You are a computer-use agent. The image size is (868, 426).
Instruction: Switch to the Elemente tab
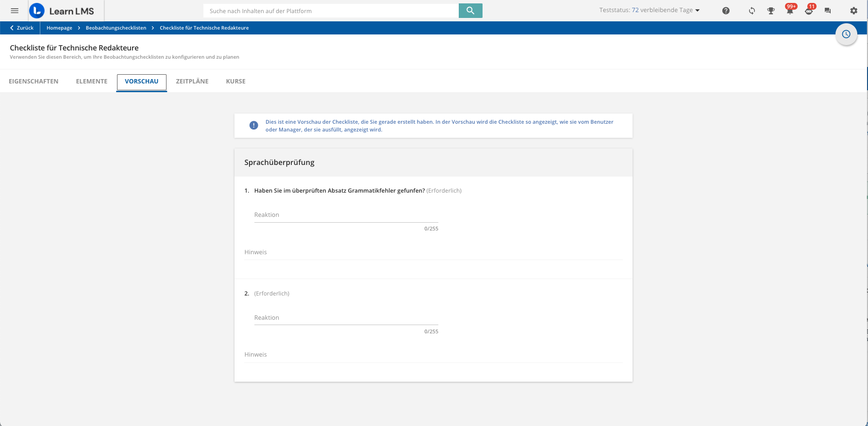click(92, 82)
